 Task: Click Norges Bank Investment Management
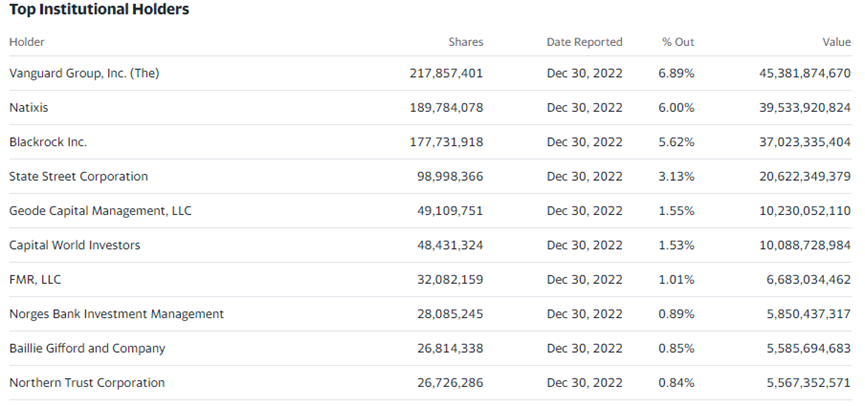(x=116, y=314)
